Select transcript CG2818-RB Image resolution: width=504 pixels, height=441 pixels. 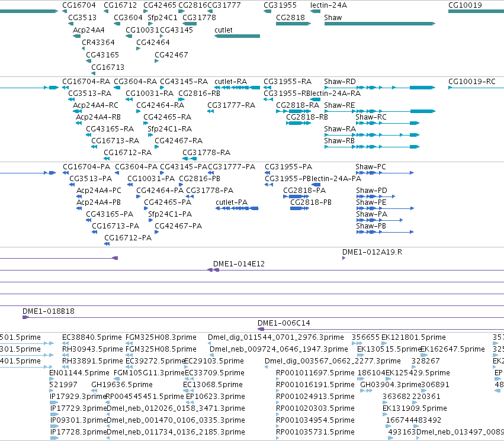[307, 117]
